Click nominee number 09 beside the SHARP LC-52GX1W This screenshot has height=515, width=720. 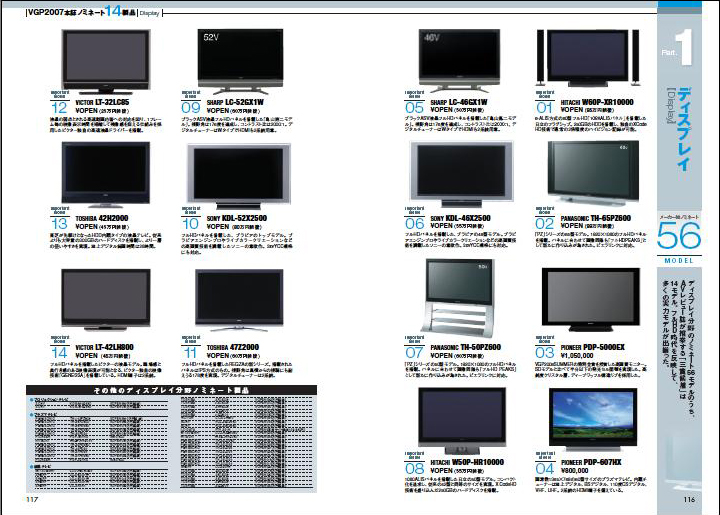tap(191, 108)
